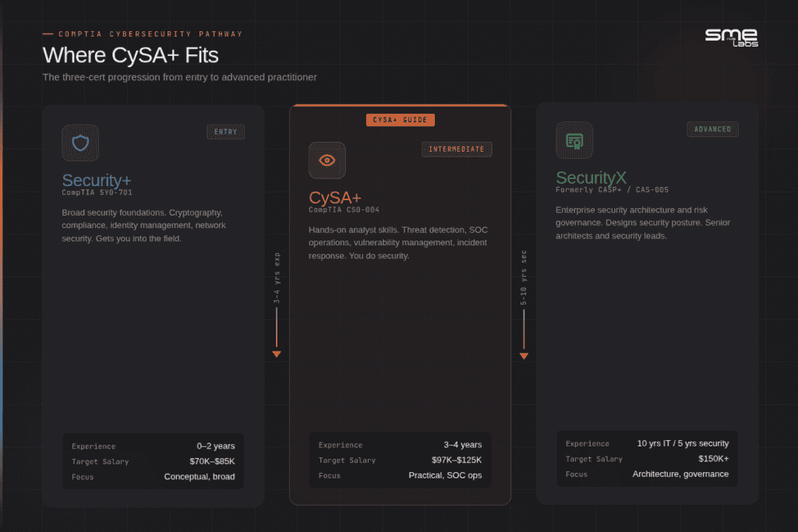Screen dimensions: 798x532
Task: Open the Security+ title
Action: pyautogui.click(x=96, y=180)
